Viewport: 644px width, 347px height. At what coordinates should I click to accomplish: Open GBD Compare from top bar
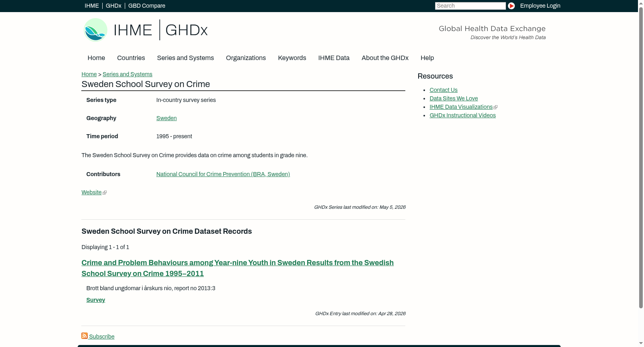147,6
